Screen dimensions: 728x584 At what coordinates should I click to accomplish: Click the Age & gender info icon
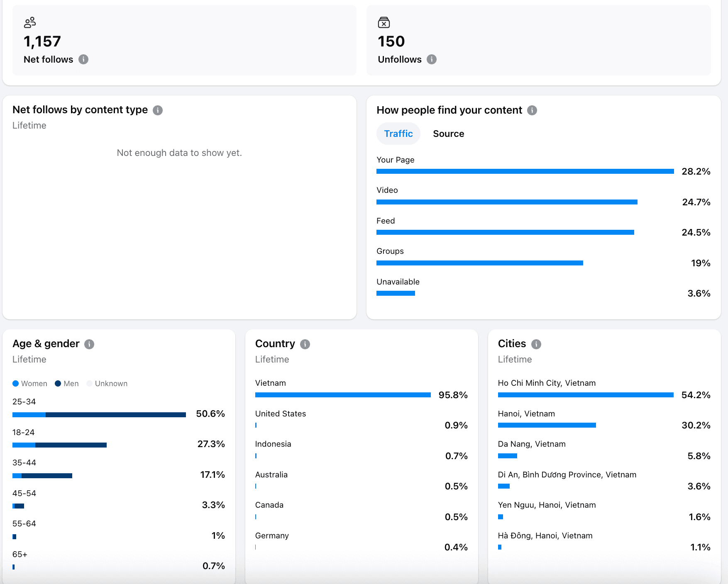tap(89, 344)
